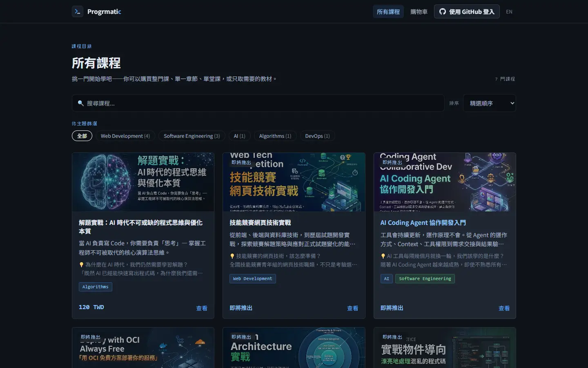Viewport: 588px width, 368px height.
Task: Click the Algorithms tag on the first card
Action: point(96,287)
